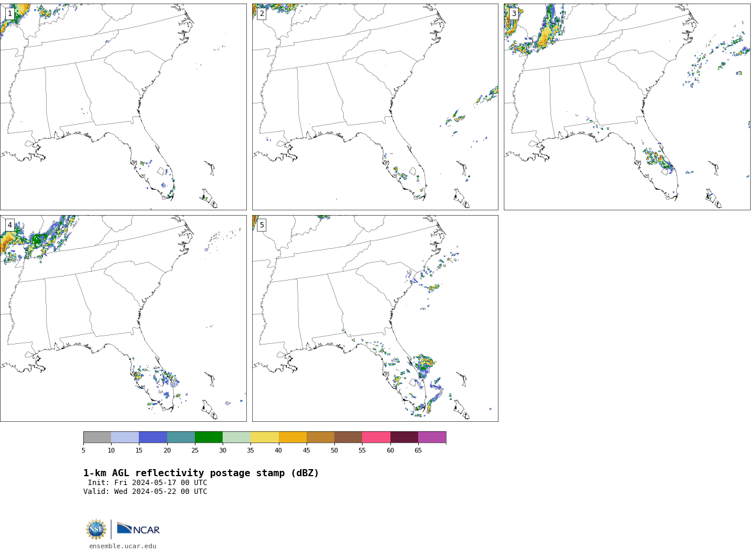Click the NSF logo icon
The image size is (756, 553).
coord(96,529)
